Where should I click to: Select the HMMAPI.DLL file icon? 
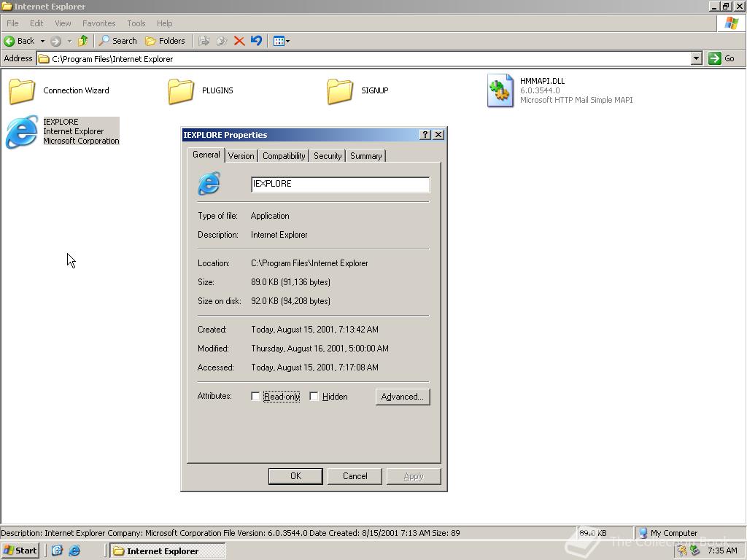500,90
